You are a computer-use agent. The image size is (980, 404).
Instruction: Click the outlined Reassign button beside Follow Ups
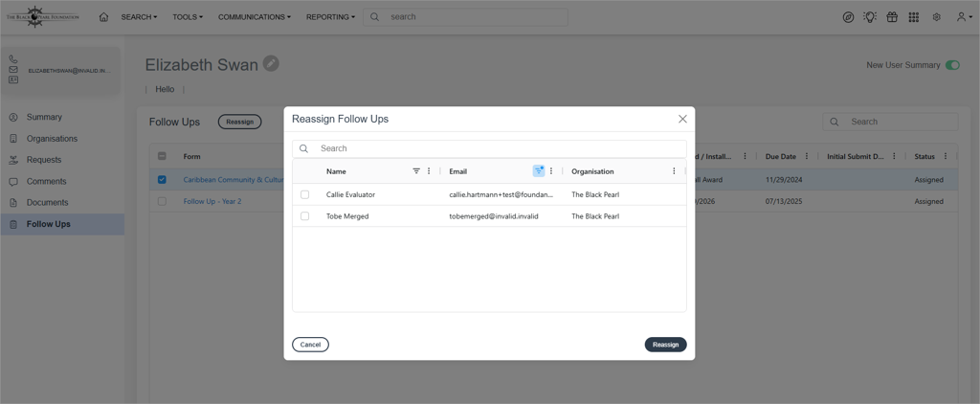click(240, 122)
